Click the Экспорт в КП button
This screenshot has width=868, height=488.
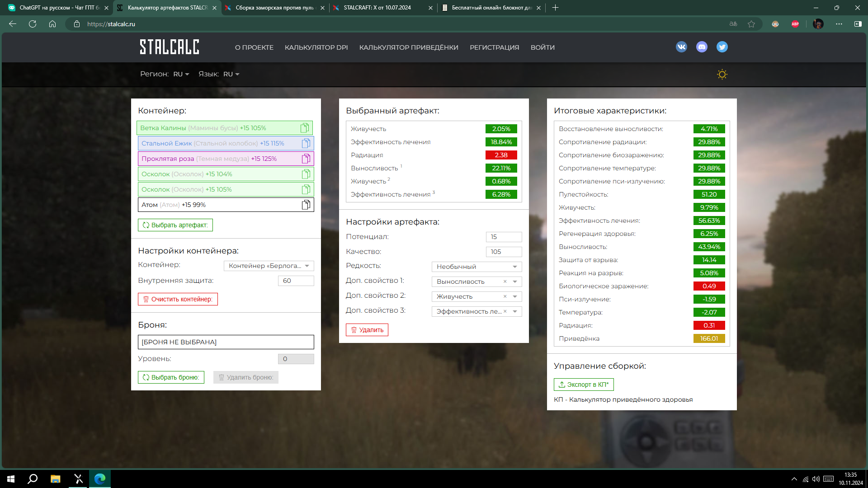click(584, 385)
